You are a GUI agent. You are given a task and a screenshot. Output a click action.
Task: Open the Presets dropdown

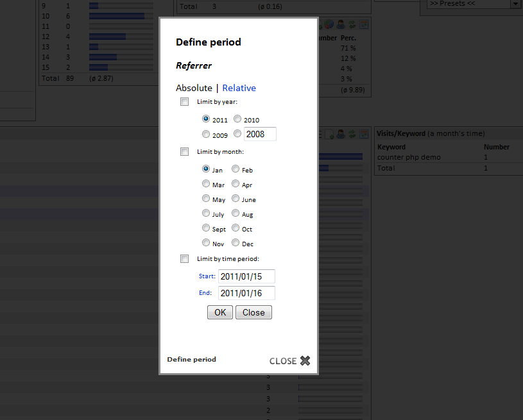click(x=472, y=4)
